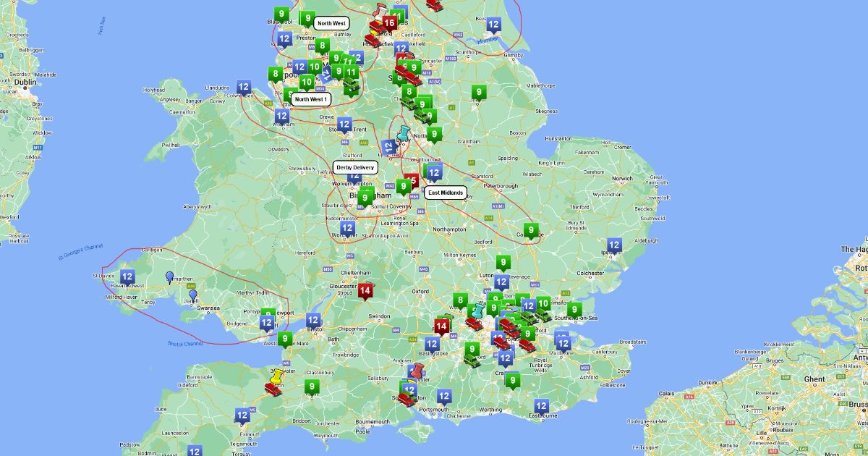Image resolution: width=868 pixels, height=456 pixels.
Task: Open the green 8 marker at Liverpool
Action: (x=275, y=75)
